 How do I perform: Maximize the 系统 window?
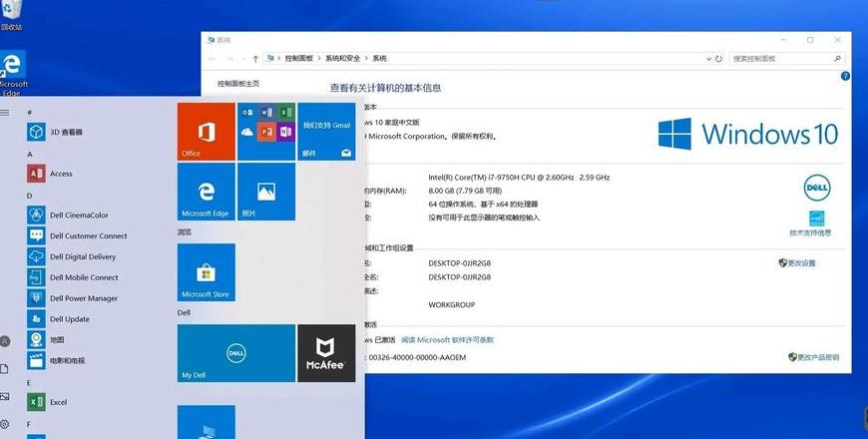pyautogui.click(x=810, y=40)
